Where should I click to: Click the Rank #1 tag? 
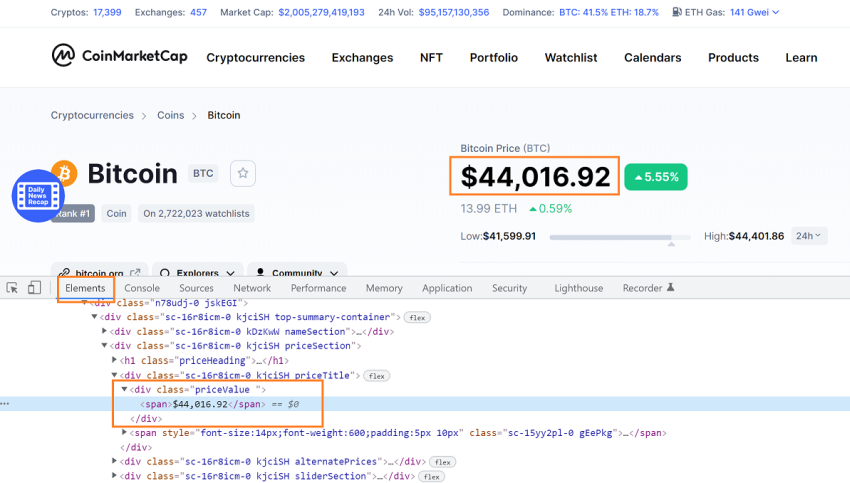click(x=73, y=214)
